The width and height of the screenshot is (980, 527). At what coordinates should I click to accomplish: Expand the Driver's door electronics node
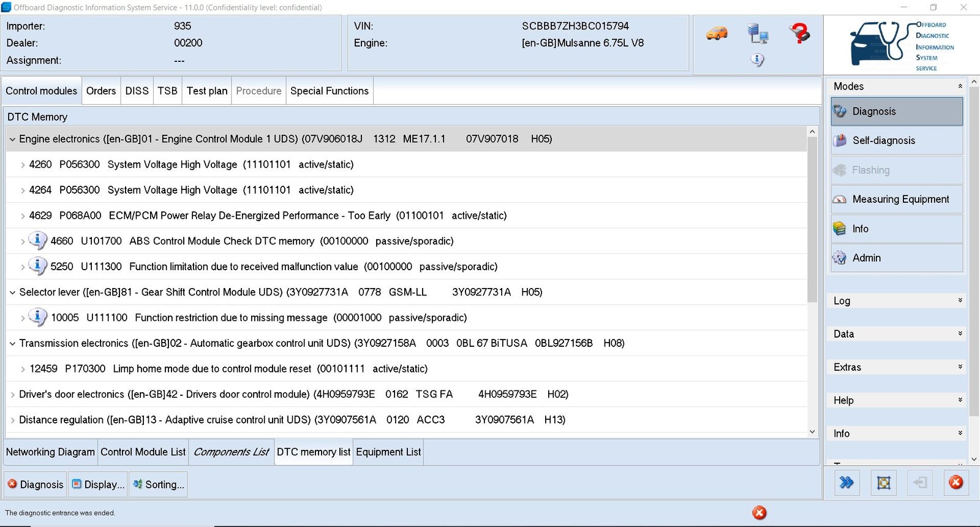coord(12,395)
